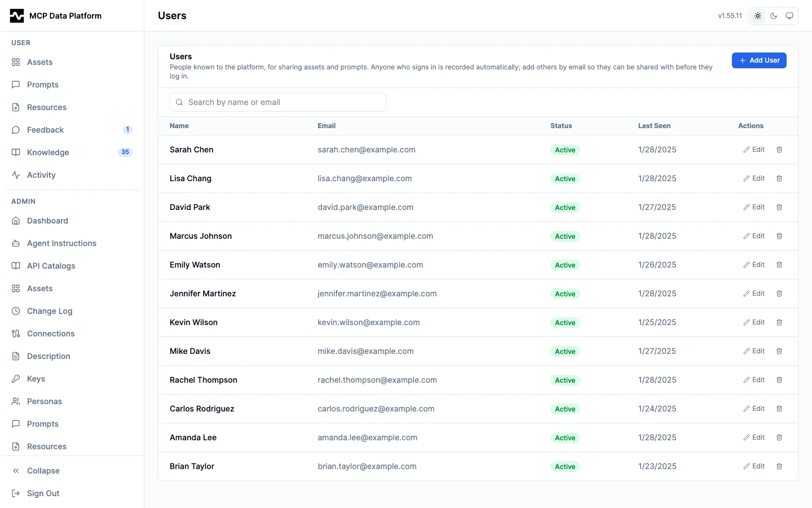Click the MCP Data Platform logo
This screenshot has width=812, height=508.
[x=17, y=16]
